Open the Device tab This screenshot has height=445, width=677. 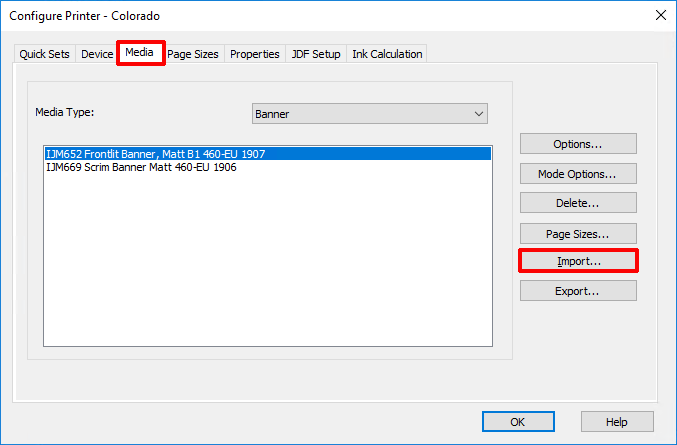point(97,54)
